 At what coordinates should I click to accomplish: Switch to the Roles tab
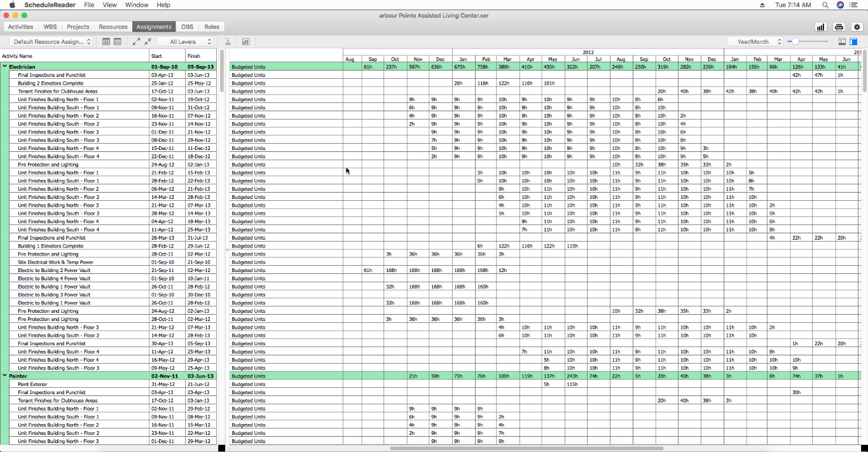coord(212,27)
